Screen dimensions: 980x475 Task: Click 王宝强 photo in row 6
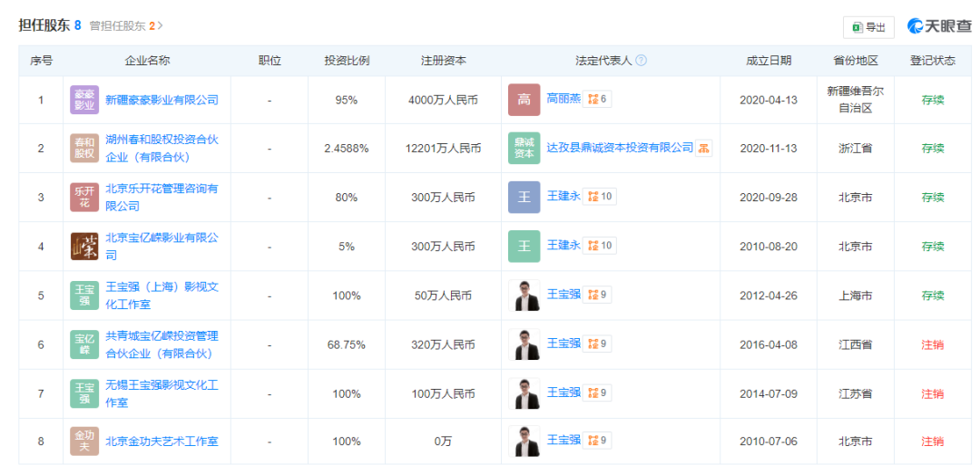tap(524, 344)
